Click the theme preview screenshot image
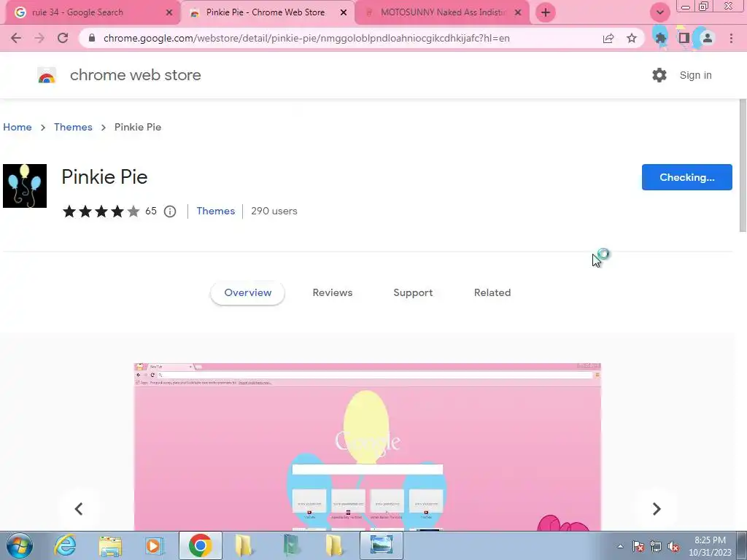The image size is (747, 560). (368, 447)
